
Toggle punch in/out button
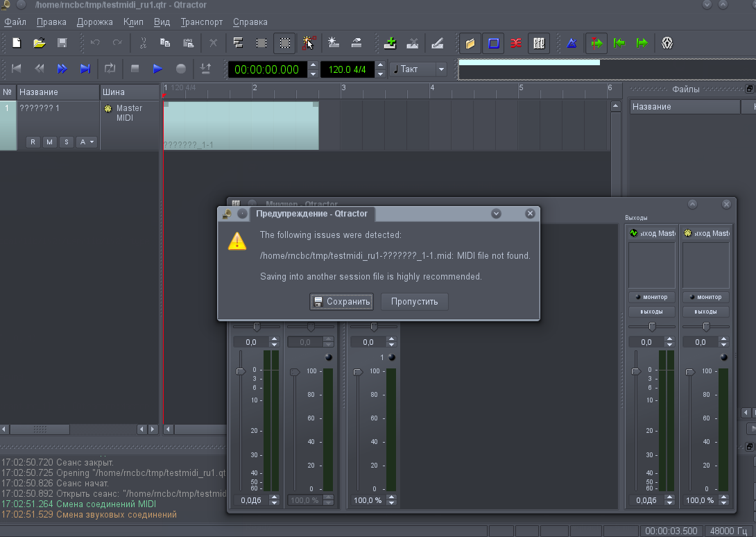(x=205, y=69)
